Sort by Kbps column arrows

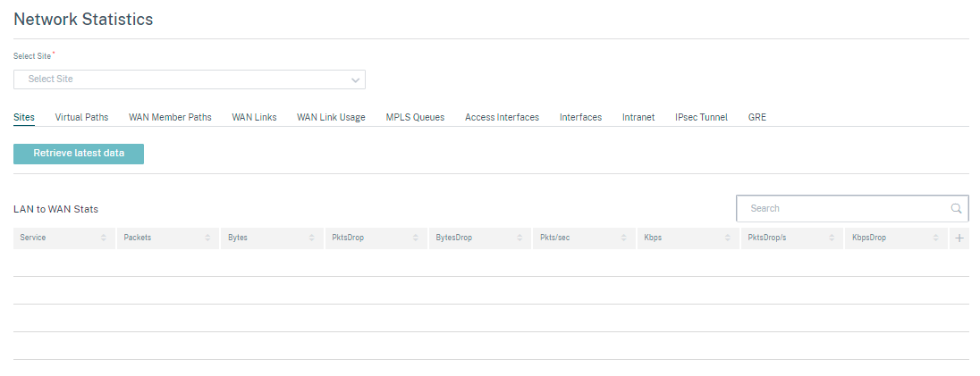pyautogui.click(x=728, y=238)
